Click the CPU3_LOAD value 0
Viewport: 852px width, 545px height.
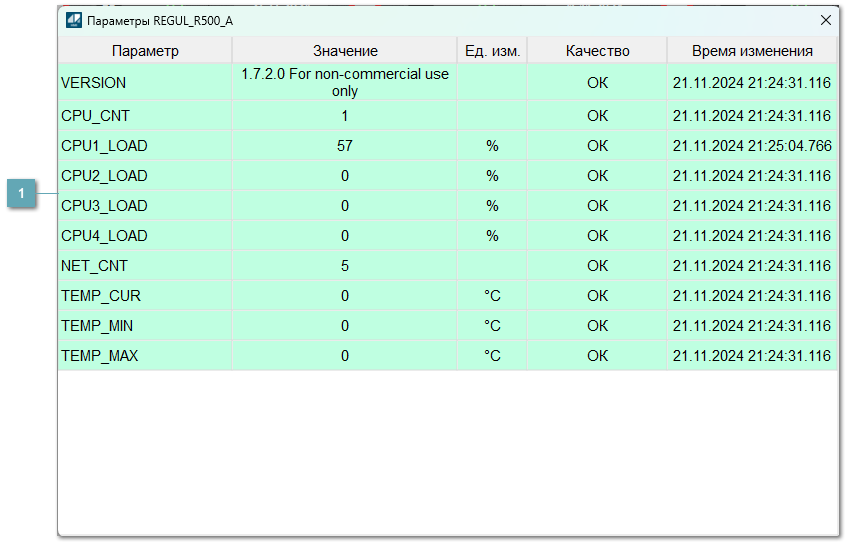pyautogui.click(x=344, y=205)
